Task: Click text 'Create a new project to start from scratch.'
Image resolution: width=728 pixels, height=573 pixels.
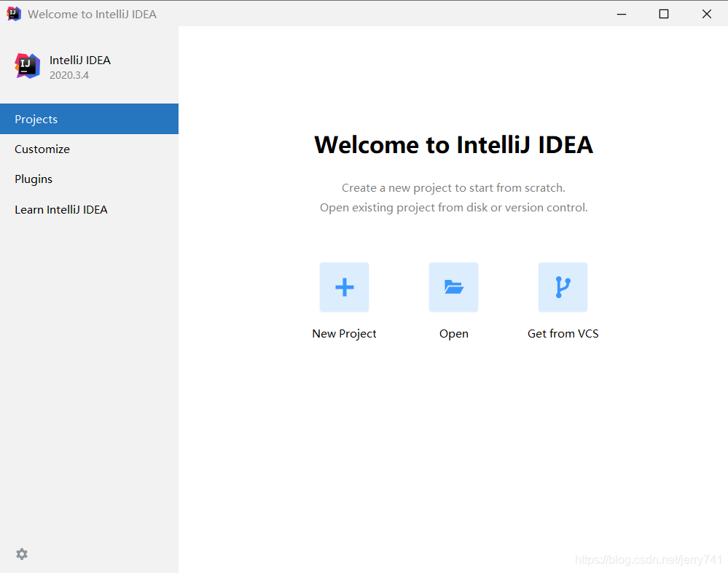Action: click(x=453, y=188)
